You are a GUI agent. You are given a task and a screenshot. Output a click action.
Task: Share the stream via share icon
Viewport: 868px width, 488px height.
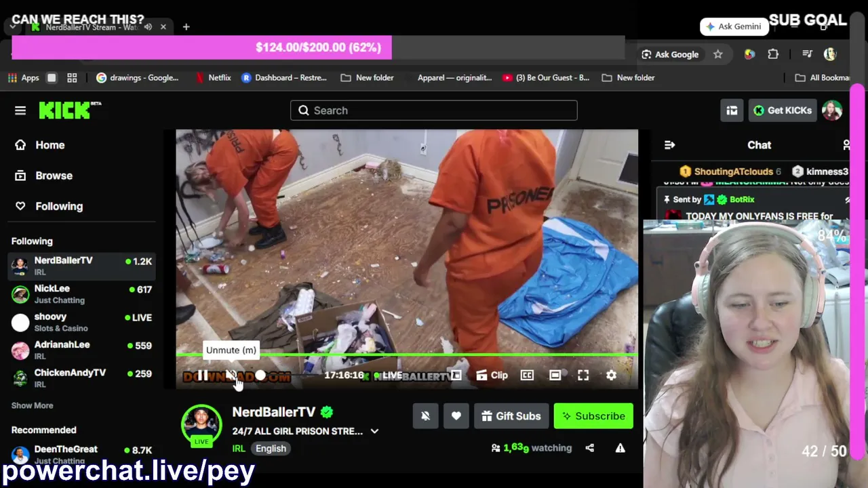pyautogui.click(x=589, y=448)
